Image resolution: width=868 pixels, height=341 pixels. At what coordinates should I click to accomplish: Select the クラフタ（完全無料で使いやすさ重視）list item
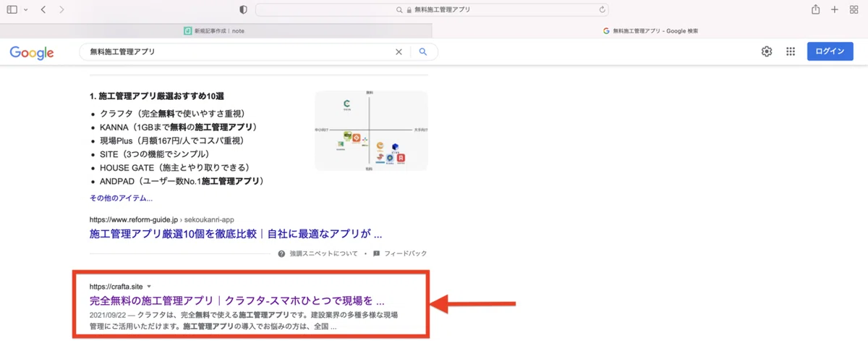coord(176,114)
